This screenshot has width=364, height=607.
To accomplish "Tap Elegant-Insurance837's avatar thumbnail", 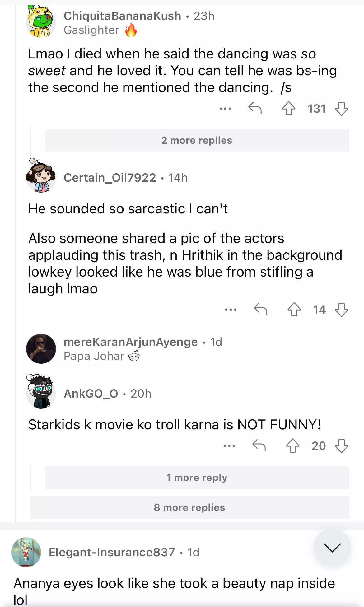I will point(26,552).
